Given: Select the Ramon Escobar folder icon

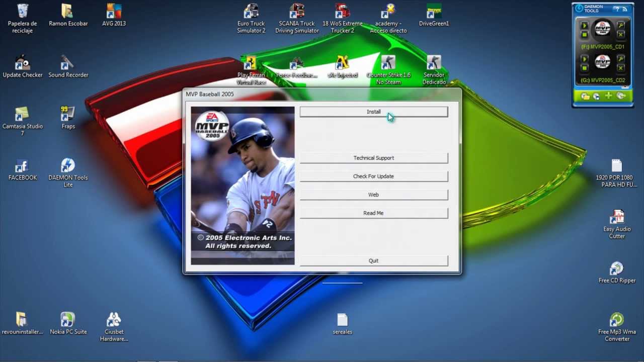Looking at the screenshot, I should click(68, 15).
